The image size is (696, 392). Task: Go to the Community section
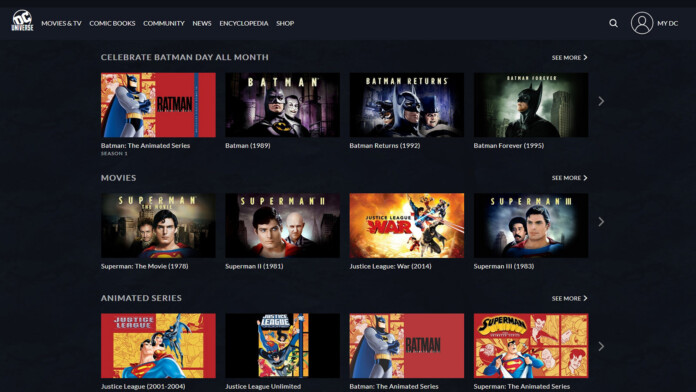pyautogui.click(x=164, y=23)
